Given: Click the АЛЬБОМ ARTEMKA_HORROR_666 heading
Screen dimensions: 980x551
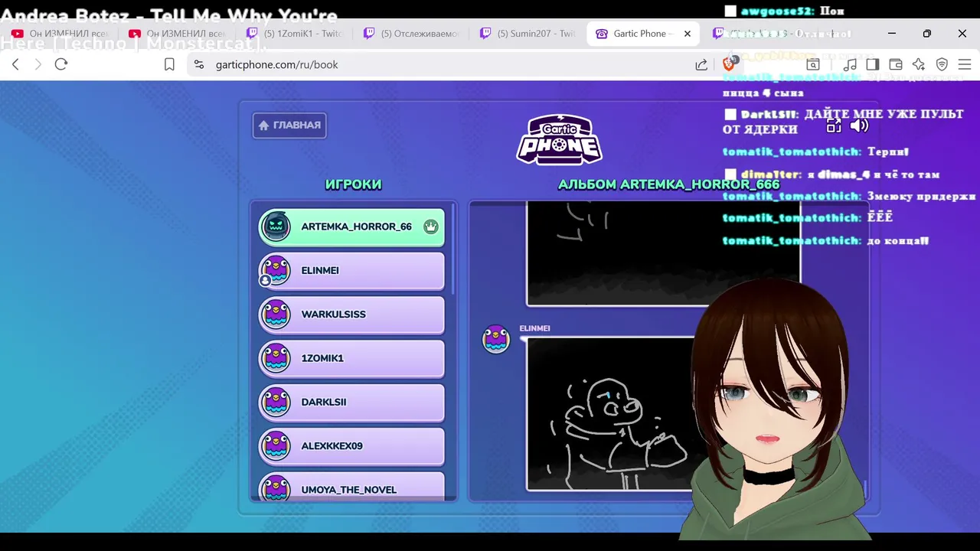Looking at the screenshot, I should click(668, 184).
